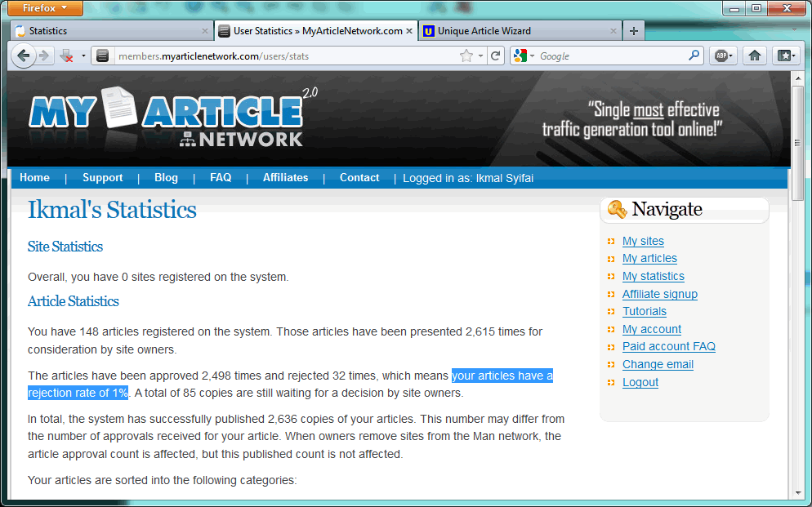Open the My account link

[651, 329]
